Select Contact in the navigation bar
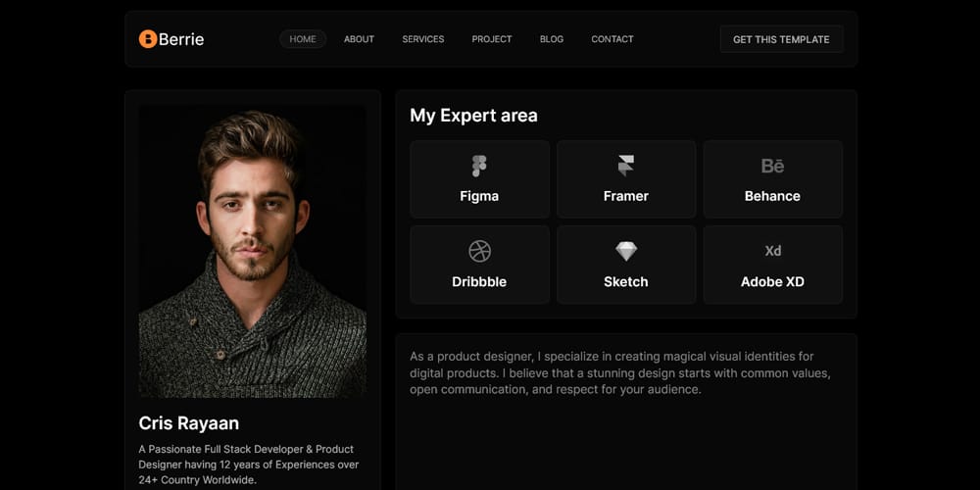Image resolution: width=980 pixels, height=490 pixels. [612, 39]
